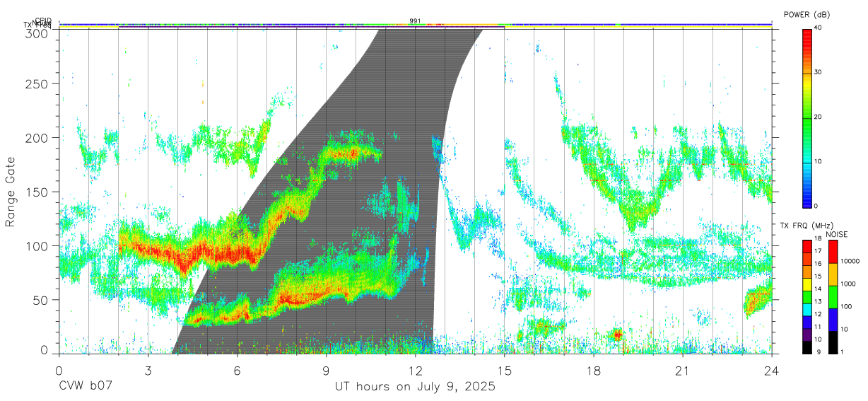
Task: Click the 100 label on NOISE legend
Action: [x=846, y=306]
